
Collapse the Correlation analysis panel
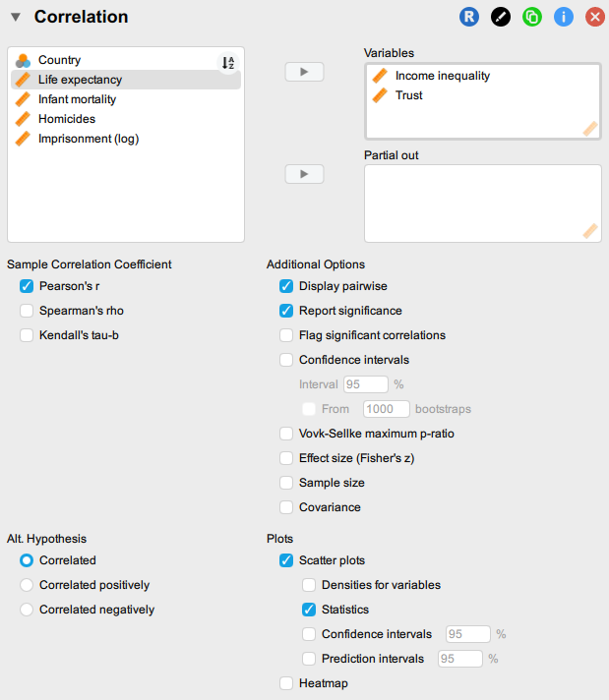coord(16,17)
